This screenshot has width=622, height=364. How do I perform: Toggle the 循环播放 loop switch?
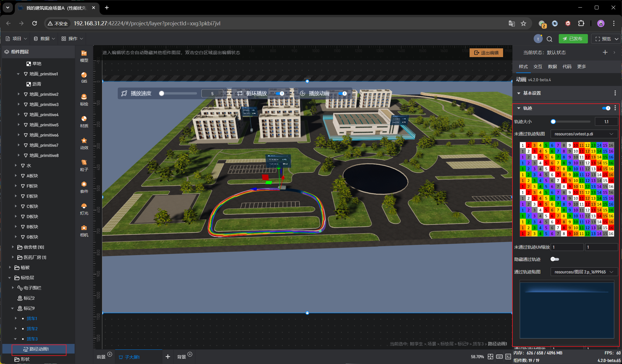280,93
